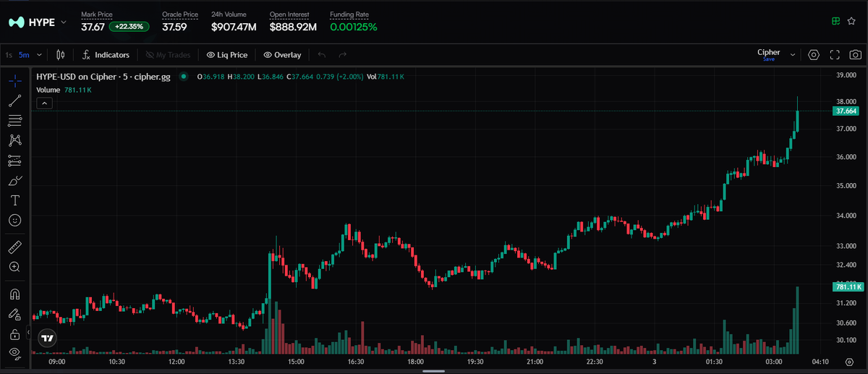Save the Cipher chart layout
The image size is (868, 374).
pos(768,59)
